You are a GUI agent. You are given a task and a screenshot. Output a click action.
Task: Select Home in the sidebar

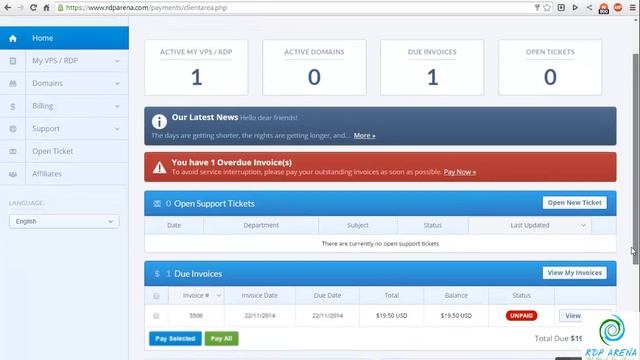click(x=64, y=38)
